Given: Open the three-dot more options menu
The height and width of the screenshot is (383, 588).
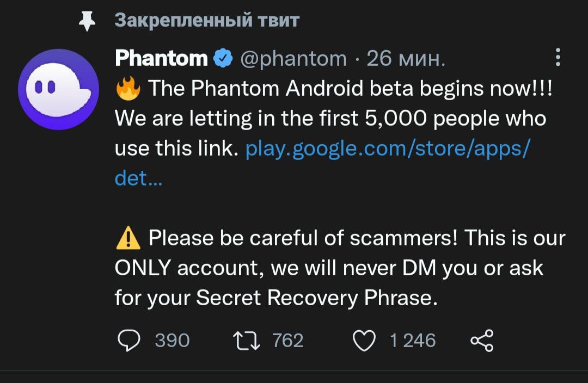Looking at the screenshot, I should click(558, 57).
